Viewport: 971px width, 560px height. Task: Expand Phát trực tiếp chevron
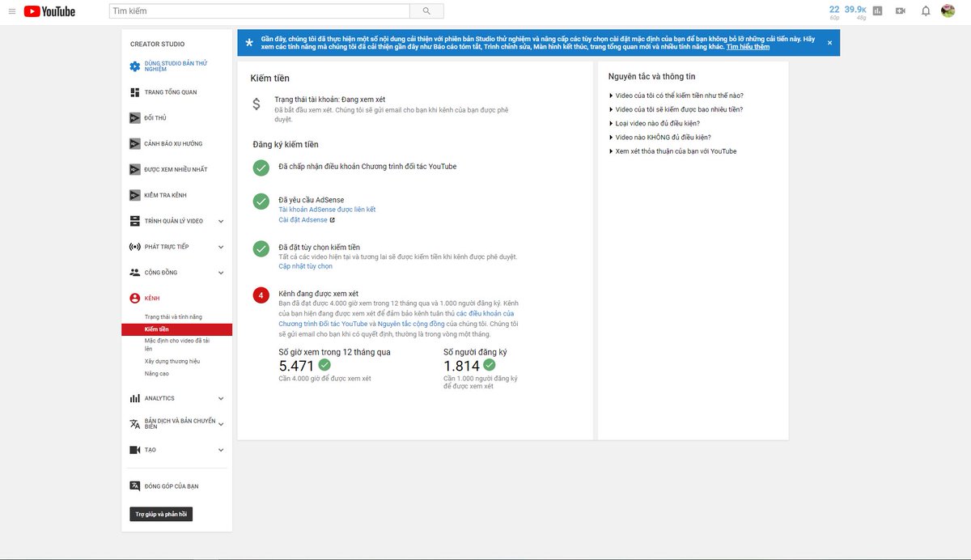click(221, 247)
